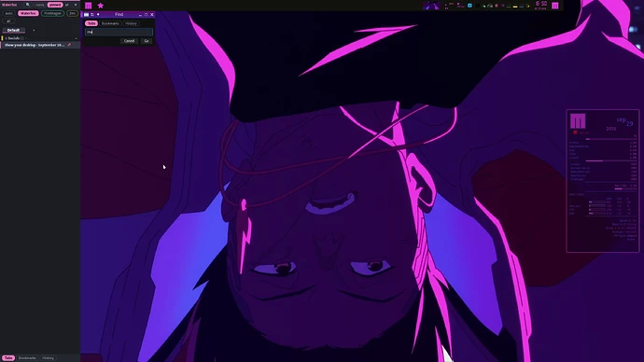Click the pink logo in system widget
Screen dimensions: 644x362
578,121
